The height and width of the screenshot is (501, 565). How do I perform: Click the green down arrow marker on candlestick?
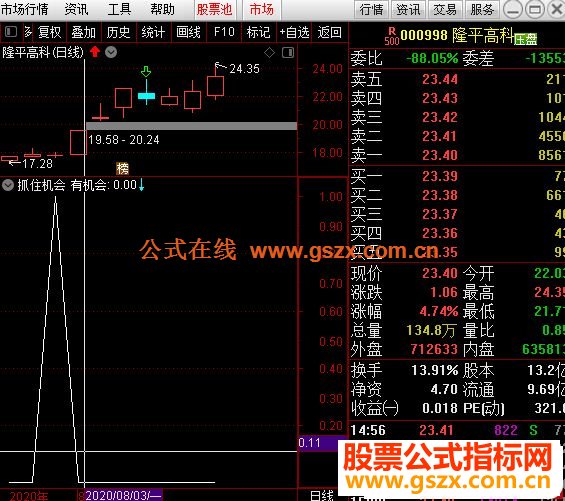tap(146, 71)
